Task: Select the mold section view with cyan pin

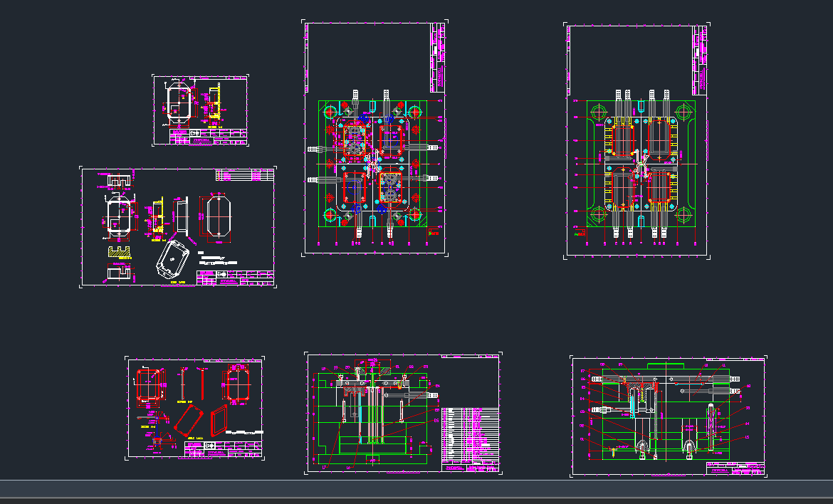Action: pos(372,411)
